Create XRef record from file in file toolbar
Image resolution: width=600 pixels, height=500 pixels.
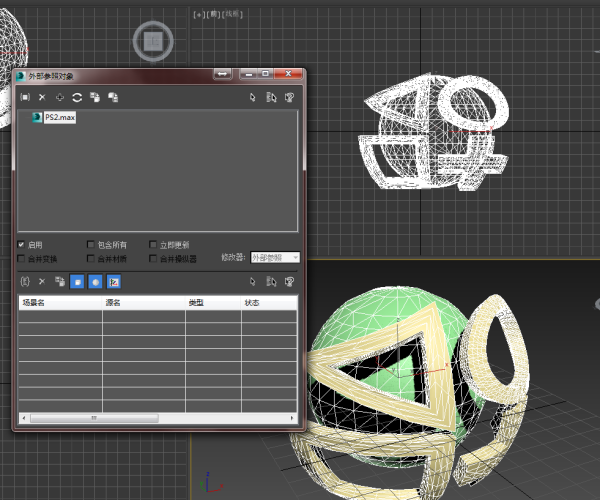click(25, 97)
